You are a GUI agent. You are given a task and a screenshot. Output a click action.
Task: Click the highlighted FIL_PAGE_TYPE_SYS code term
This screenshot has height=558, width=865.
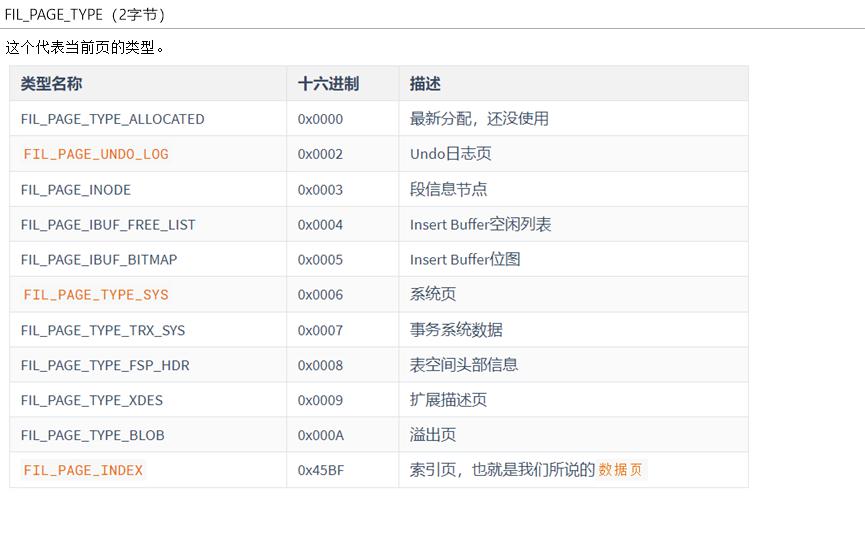click(x=96, y=295)
